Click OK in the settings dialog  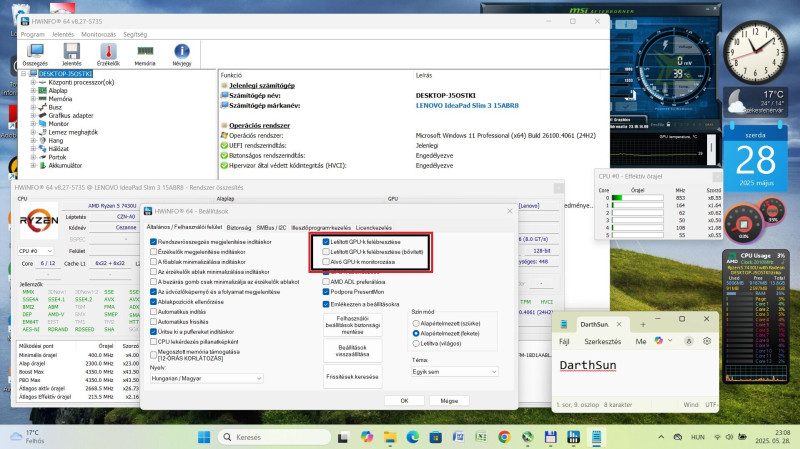[404, 401]
